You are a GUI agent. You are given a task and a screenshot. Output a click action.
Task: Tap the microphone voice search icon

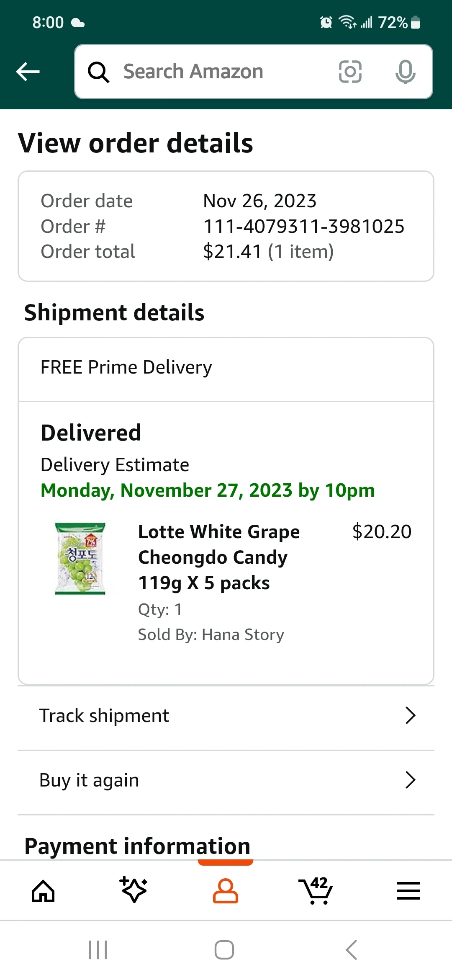tap(405, 72)
